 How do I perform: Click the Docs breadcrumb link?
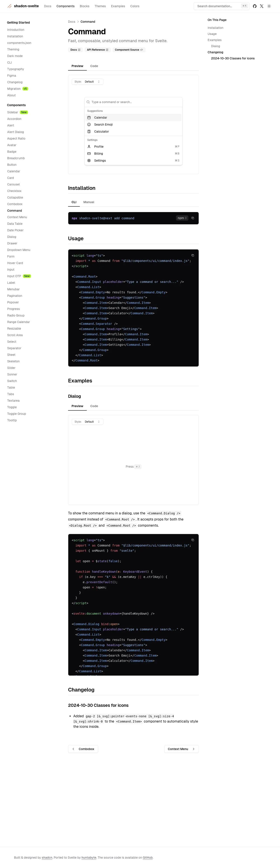coord(72,22)
